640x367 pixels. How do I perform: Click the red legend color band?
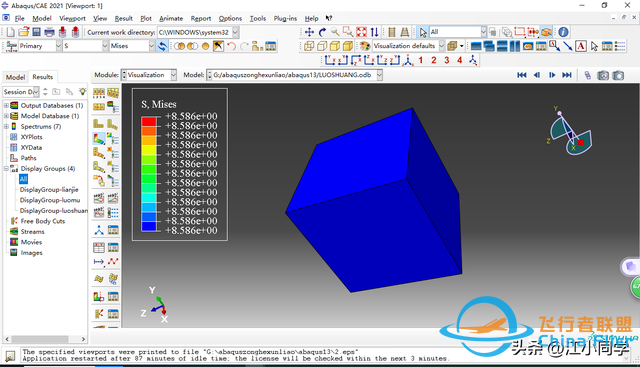click(149, 121)
